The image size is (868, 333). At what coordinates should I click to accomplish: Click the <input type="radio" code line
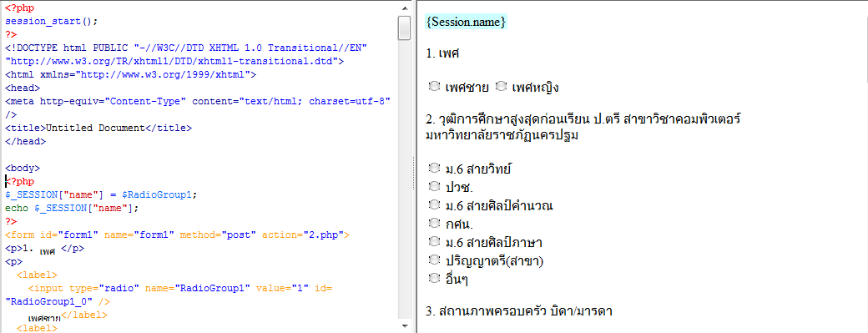click(180, 288)
